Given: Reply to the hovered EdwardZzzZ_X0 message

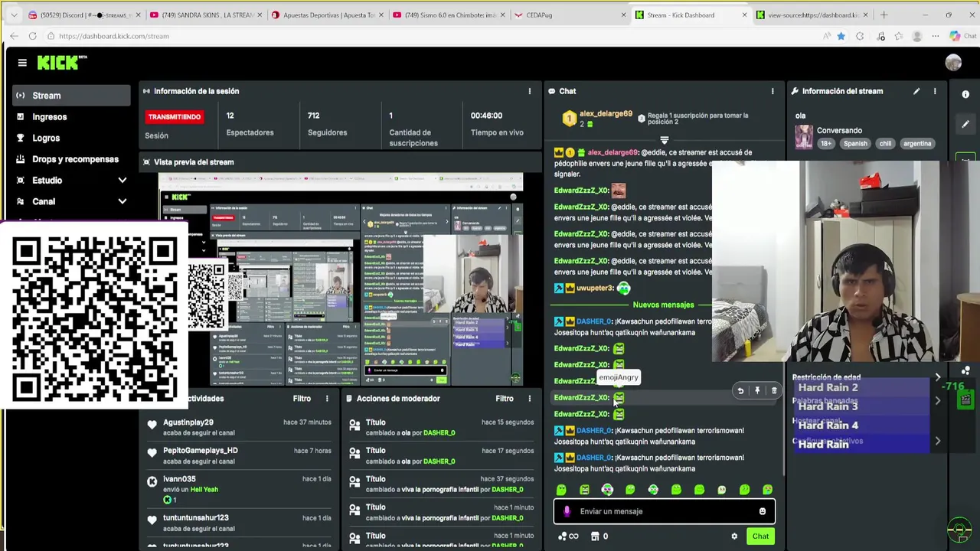Looking at the screenshot, I should pyautogui.click(x=740, y=391).
